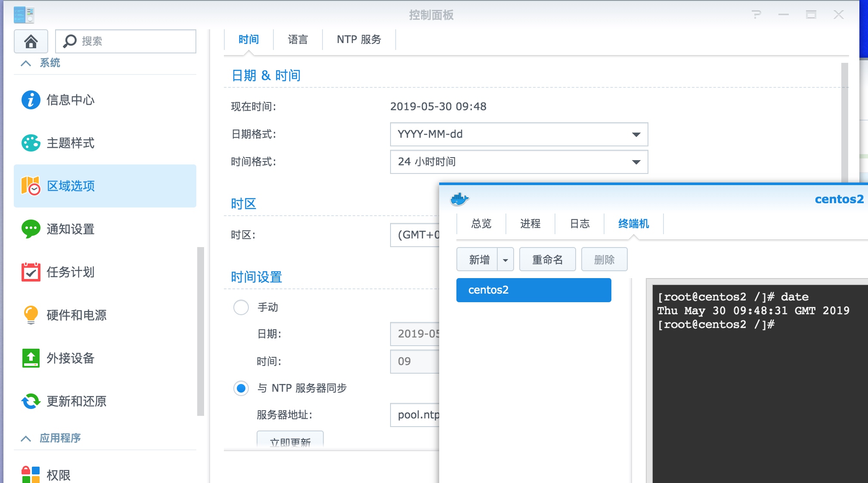Open the 终端机 tab in Docker window
Image resolution: width=868 pixels, height=483 pixels.
point(634,224)
